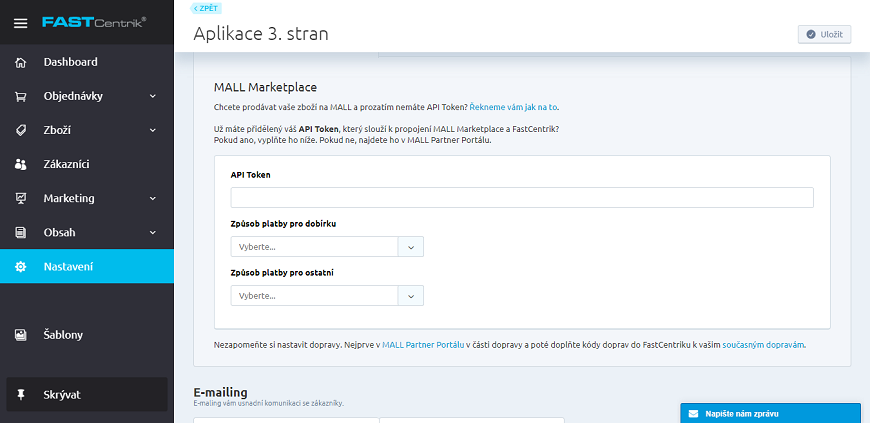
Task: Click the Objednávky cart icon
Action: coord(21,97)
